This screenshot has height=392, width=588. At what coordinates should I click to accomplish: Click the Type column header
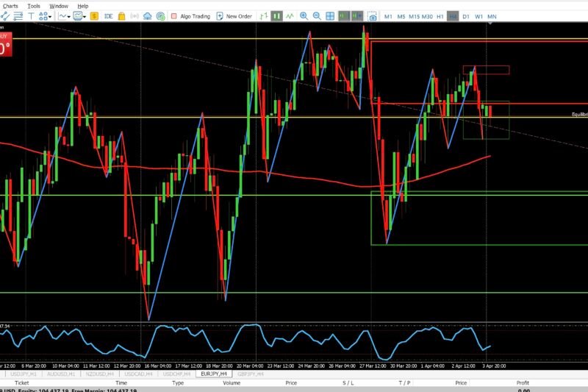(178, 382)
